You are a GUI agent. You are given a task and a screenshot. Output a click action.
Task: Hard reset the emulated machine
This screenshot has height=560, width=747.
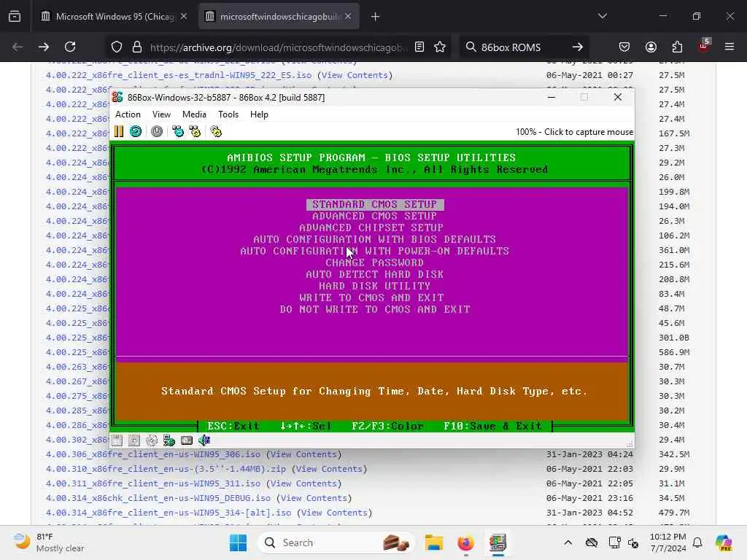click(136, 131)
